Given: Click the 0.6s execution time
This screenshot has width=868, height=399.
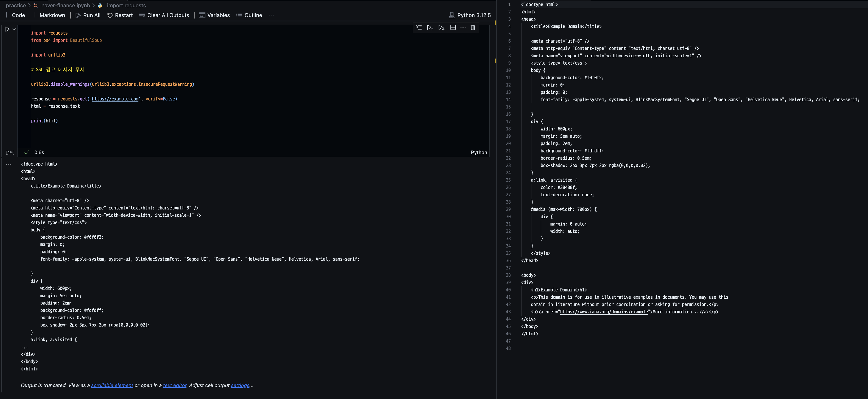Looking at the screenshot, I should [x=39, y=152].
